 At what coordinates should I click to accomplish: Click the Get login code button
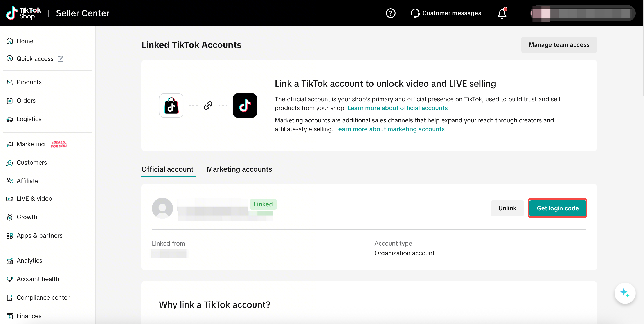558,208
